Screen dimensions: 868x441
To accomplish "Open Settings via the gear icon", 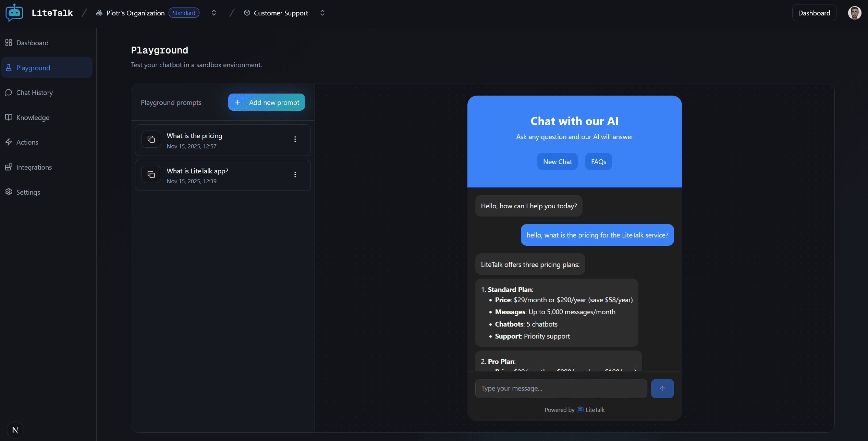I will click(x=9, y=192).
